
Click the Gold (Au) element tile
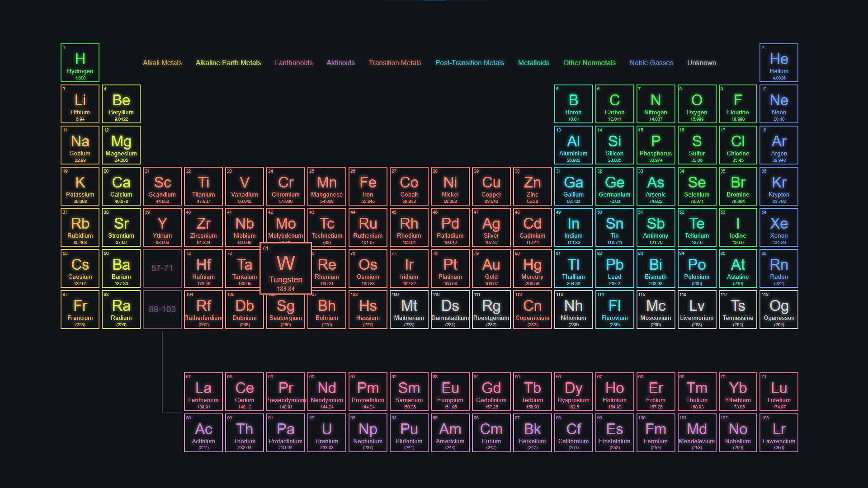(x=491, y=268)
